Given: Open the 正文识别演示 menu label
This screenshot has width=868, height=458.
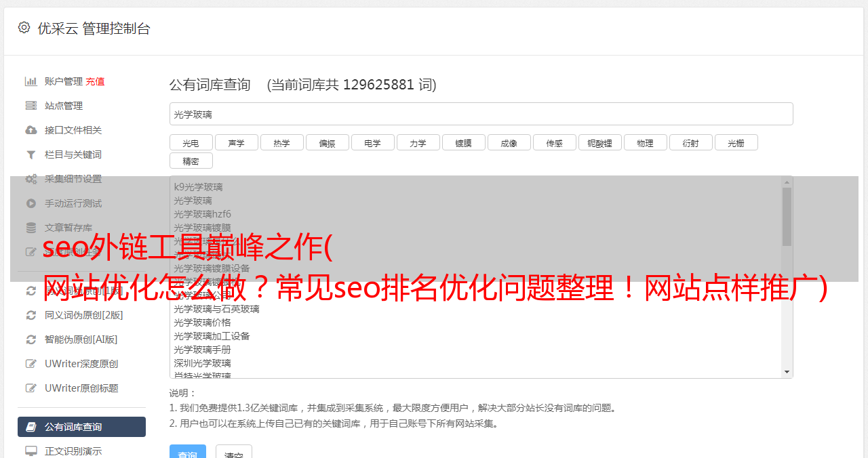Looking at the screenshot, I should click(73, 451).
